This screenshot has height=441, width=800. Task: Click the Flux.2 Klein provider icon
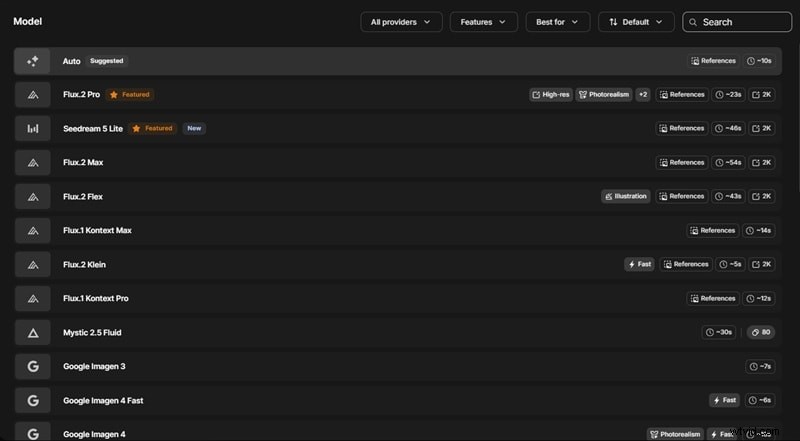pos(33,265)
